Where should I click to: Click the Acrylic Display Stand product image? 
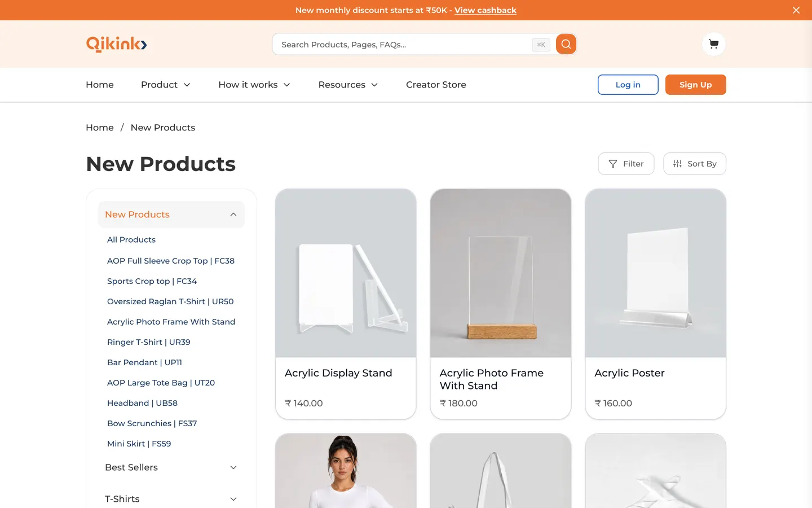coord(346,273)
